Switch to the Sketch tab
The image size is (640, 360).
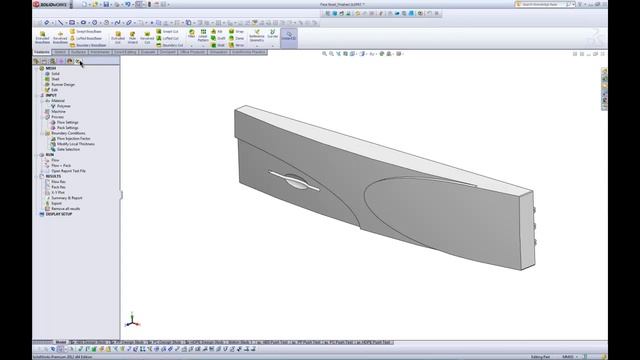click(60, 52)
